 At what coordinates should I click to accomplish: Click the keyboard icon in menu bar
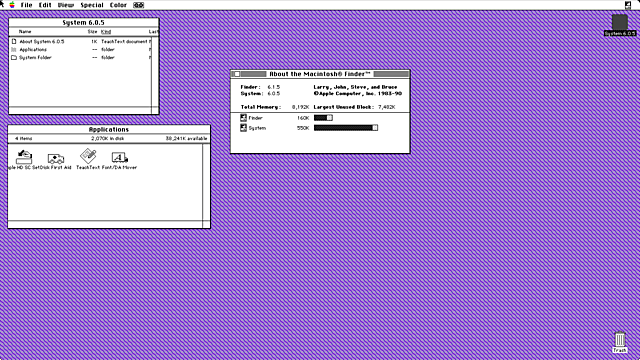click(139, 5)
